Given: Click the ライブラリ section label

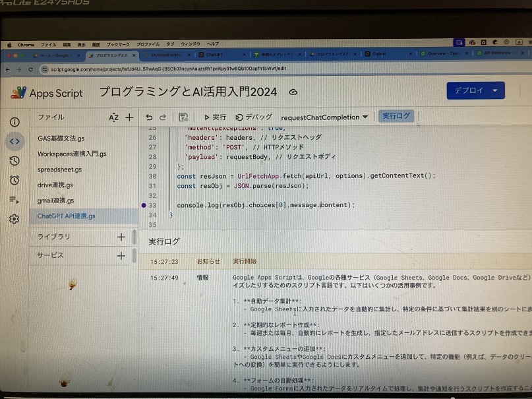Looking at the screenshot, I should tap(54, 237).
